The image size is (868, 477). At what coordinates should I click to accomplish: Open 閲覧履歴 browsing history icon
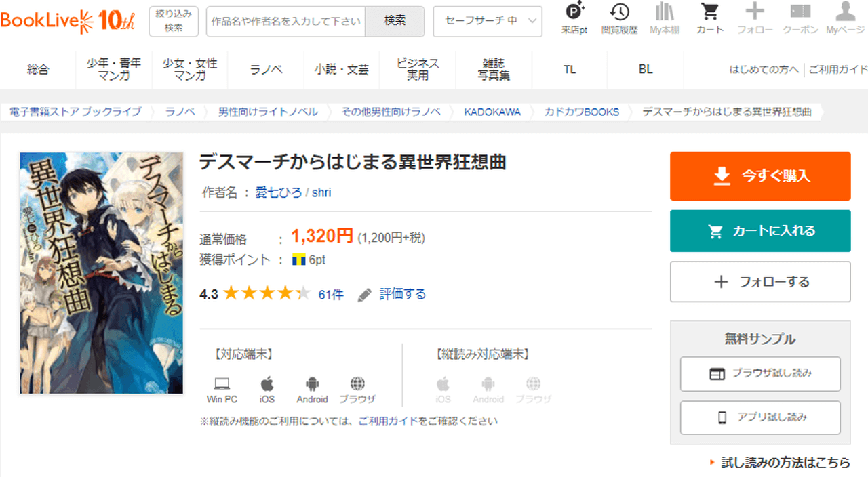pyautogui.click(x=618, y=18)
